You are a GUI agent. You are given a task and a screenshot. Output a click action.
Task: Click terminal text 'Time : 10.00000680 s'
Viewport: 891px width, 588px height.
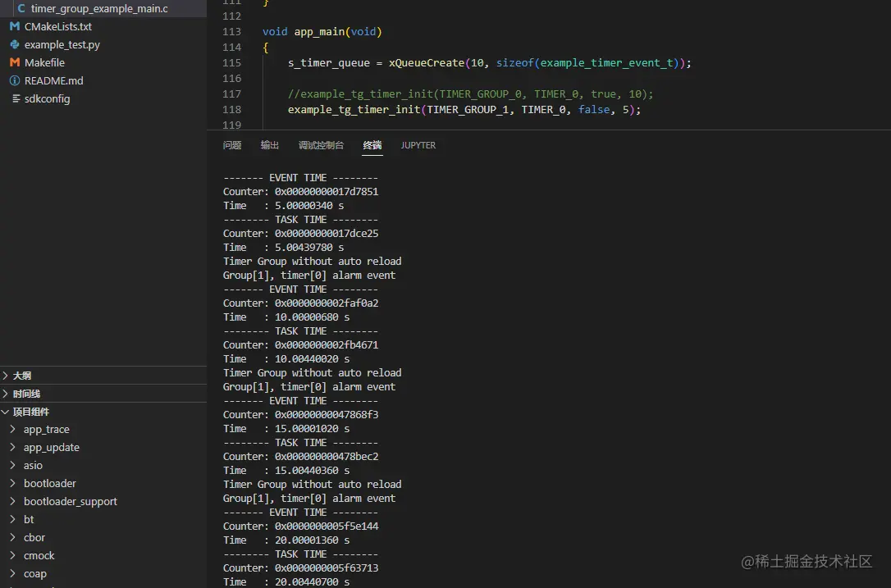[286, 317]
